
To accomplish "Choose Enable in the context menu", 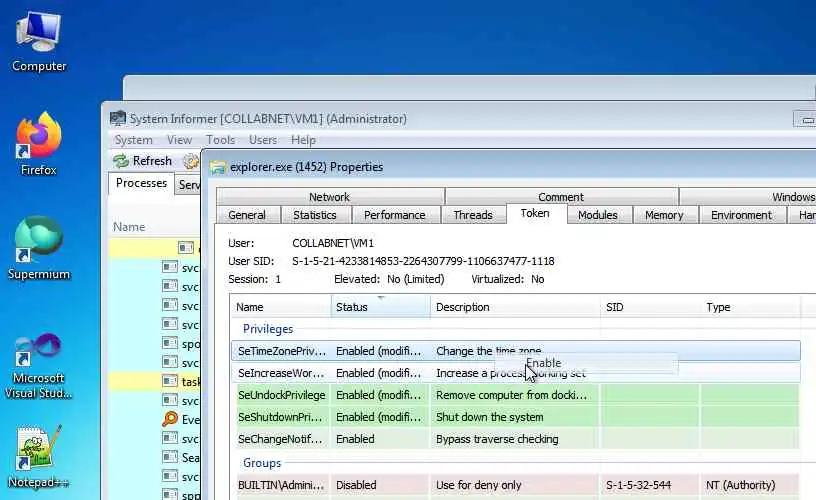I will (x=586, y=363).
